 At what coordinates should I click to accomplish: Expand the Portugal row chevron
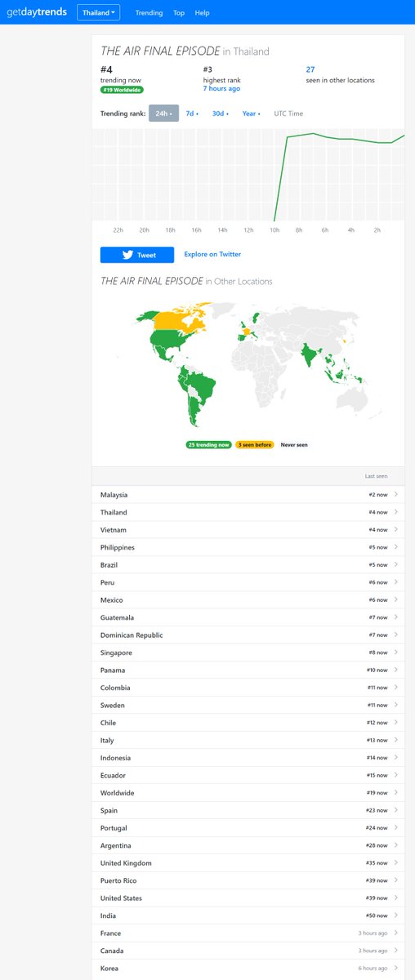[395, 828]
